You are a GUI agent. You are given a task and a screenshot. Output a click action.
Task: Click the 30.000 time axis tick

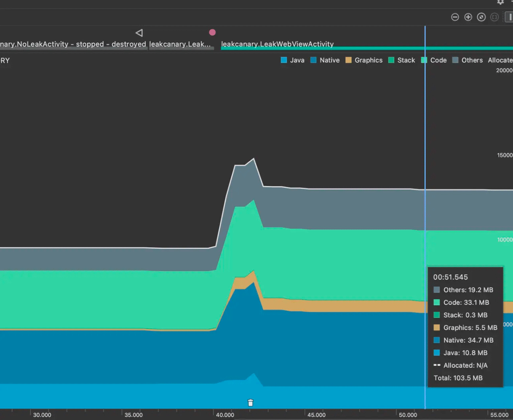click(42, 415)
